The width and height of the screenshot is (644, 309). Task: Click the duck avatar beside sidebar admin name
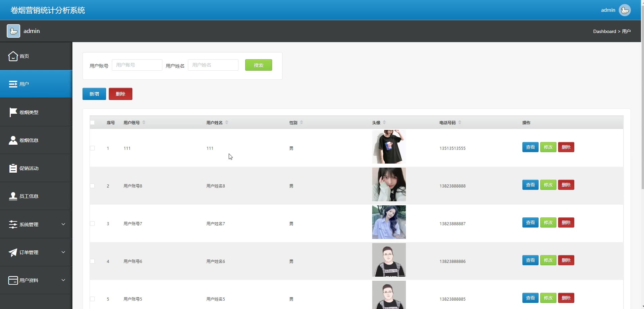coord(13,31)
